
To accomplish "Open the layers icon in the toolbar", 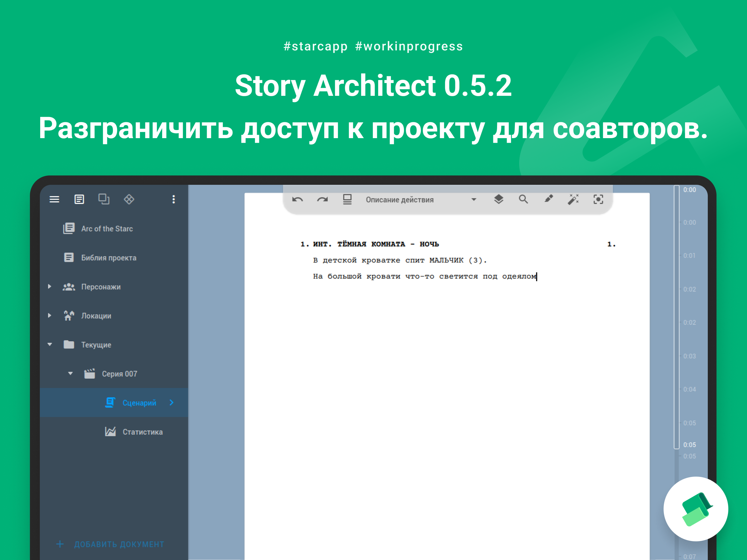I will (499, 199).
